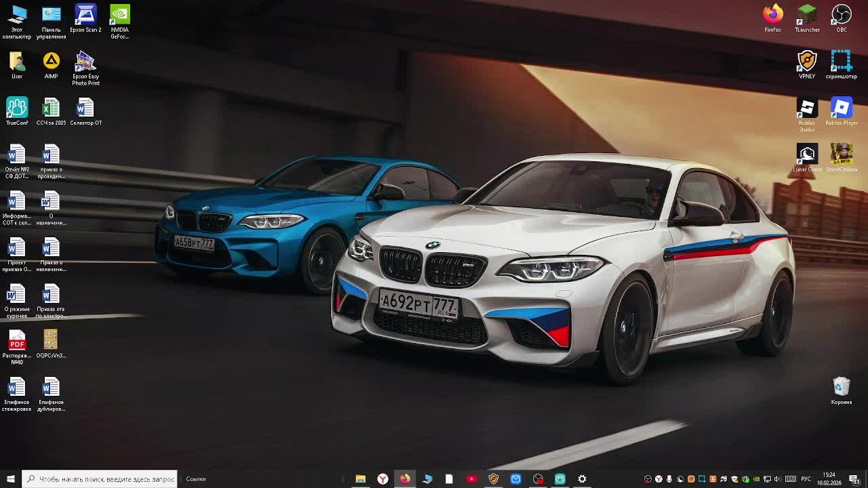Open the 'Корзина' recycle bin

tap(842, 391)
